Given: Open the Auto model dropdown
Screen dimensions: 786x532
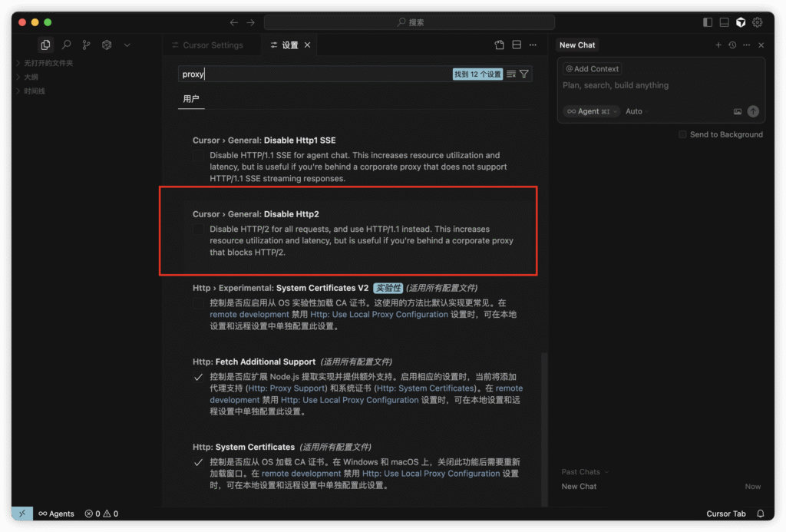Looking at the screenshot, I should pos(636,111).
